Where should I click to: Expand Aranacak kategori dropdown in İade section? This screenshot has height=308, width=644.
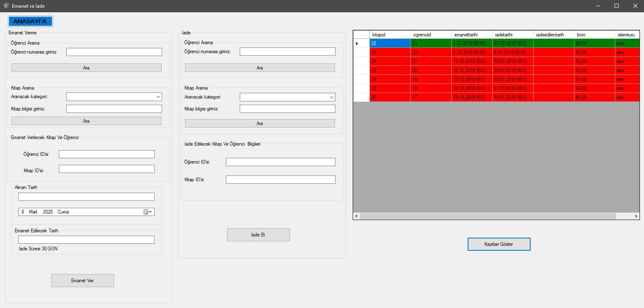pyautogui.click(x=331, y=97)
